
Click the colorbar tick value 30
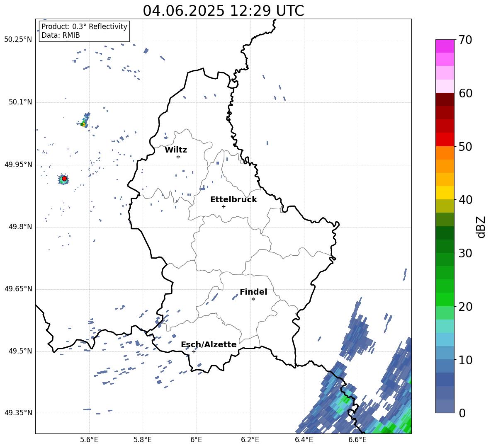pos(465,253)
